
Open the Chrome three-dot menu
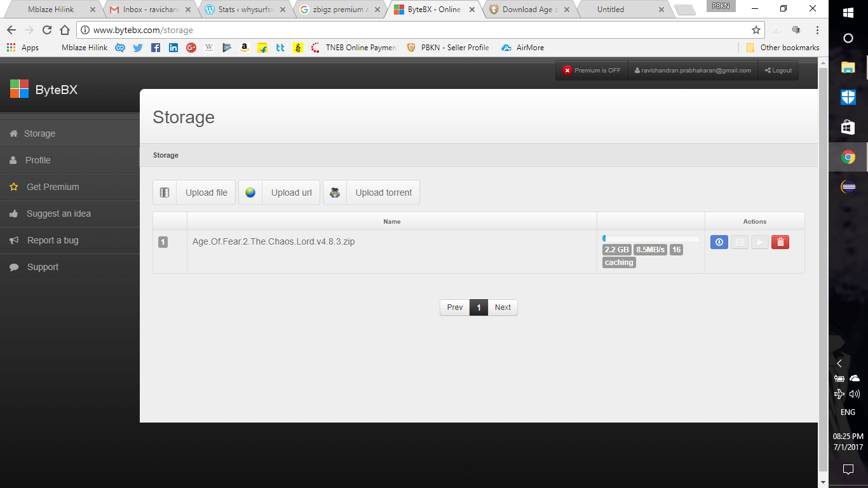click(817, 29)
